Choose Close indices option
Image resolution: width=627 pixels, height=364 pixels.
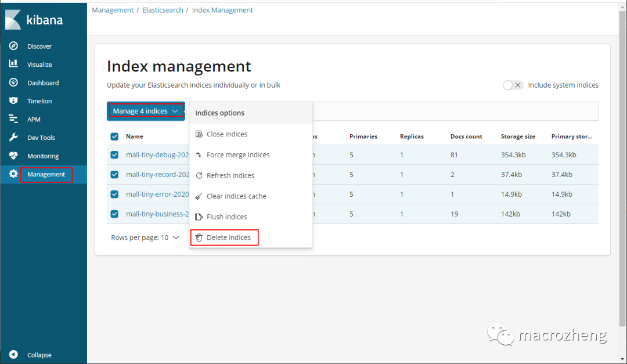pyautogui.click(x=251, y=134)
